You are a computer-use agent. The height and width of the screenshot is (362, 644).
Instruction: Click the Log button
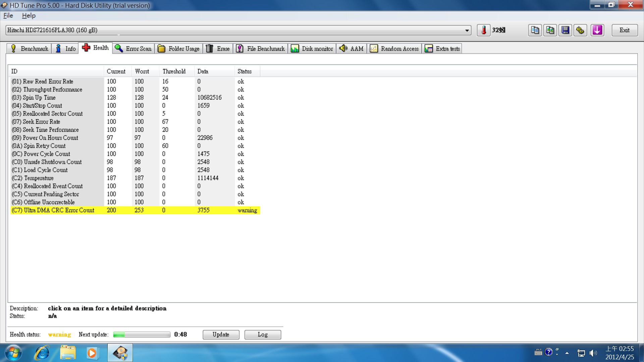pyautogui.click(x=263, y=335)
